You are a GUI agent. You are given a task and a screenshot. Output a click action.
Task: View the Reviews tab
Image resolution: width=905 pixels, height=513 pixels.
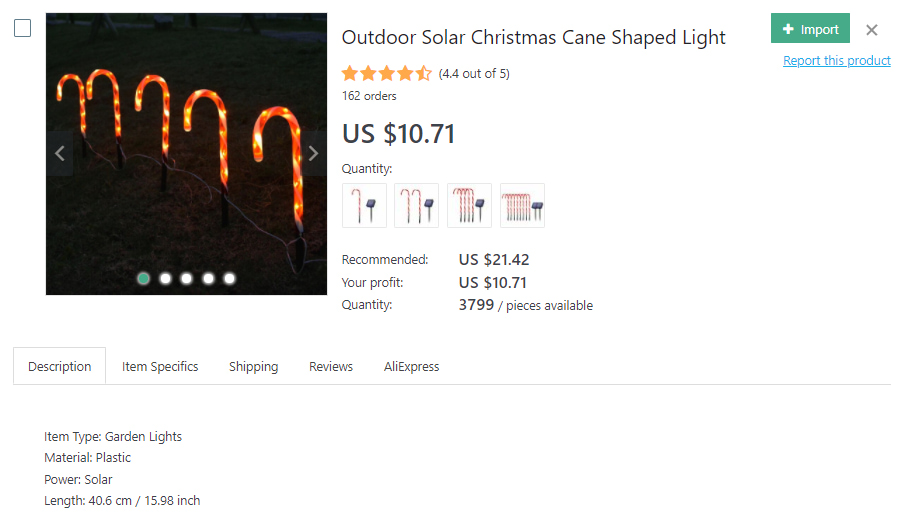(331, 367)
